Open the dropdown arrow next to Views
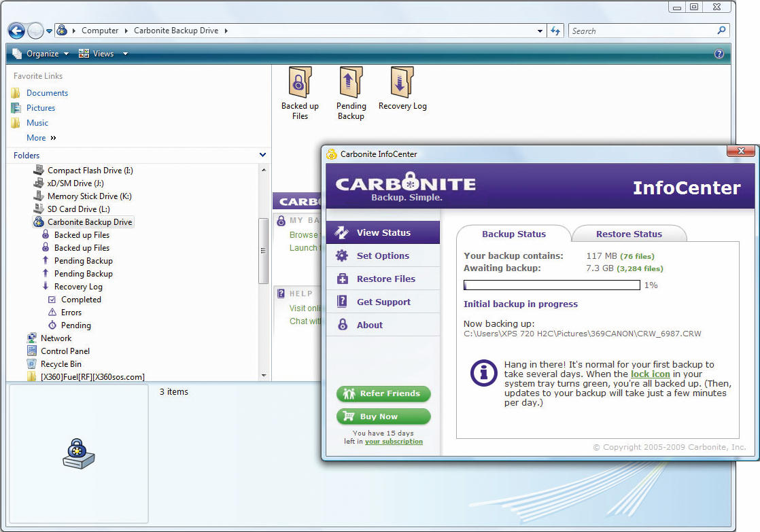 point(125,54)
